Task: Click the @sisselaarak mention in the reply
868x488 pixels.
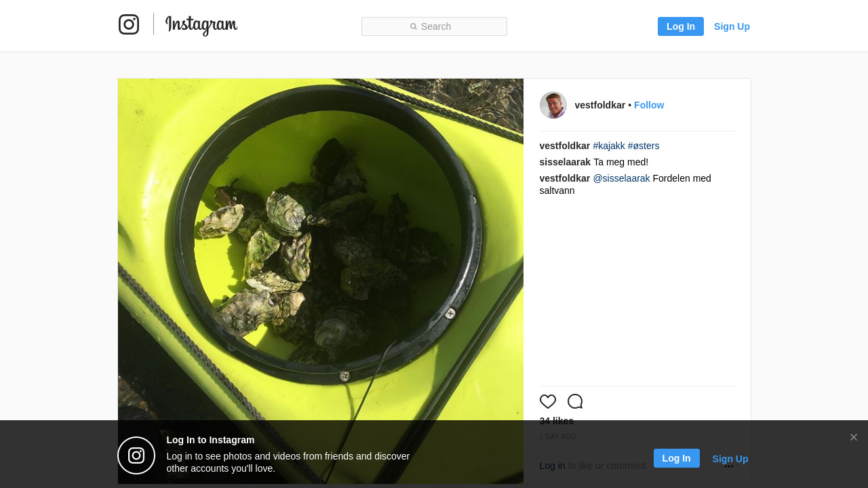Action: [x=621, y=178]
